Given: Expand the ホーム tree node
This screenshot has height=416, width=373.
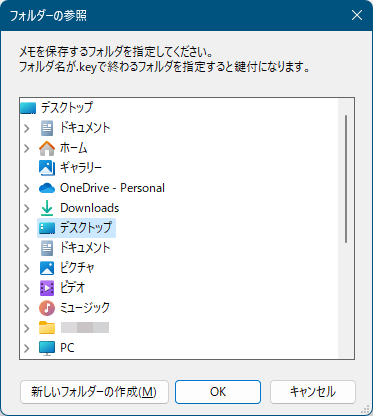Looking at the screenshot, I should [27, 148].
